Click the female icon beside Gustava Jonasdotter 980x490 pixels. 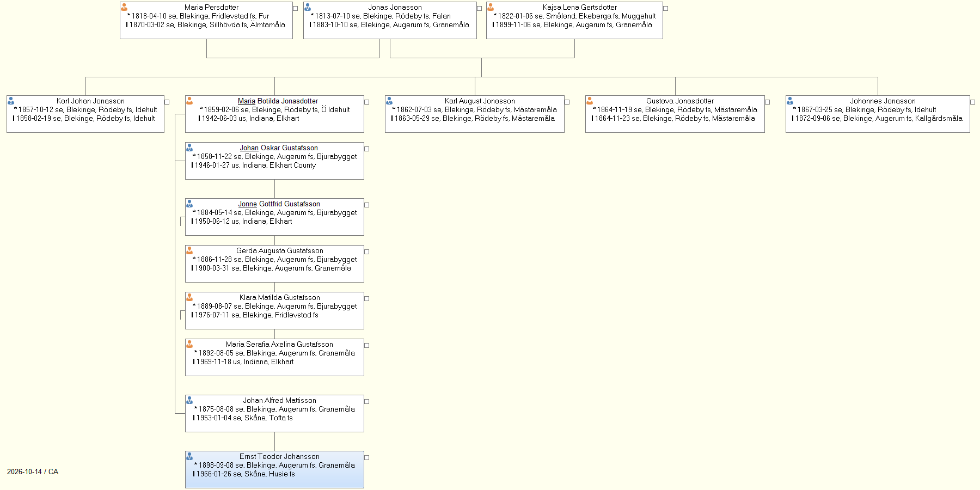(590, 101)
